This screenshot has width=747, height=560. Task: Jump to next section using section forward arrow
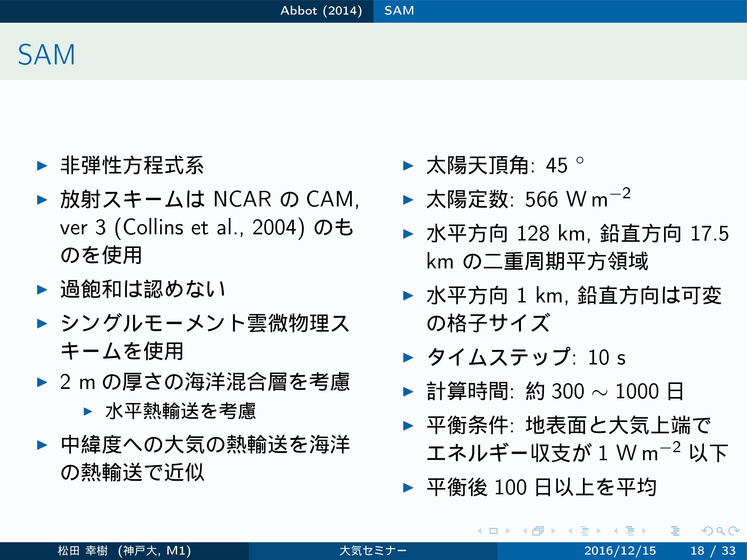644,531
